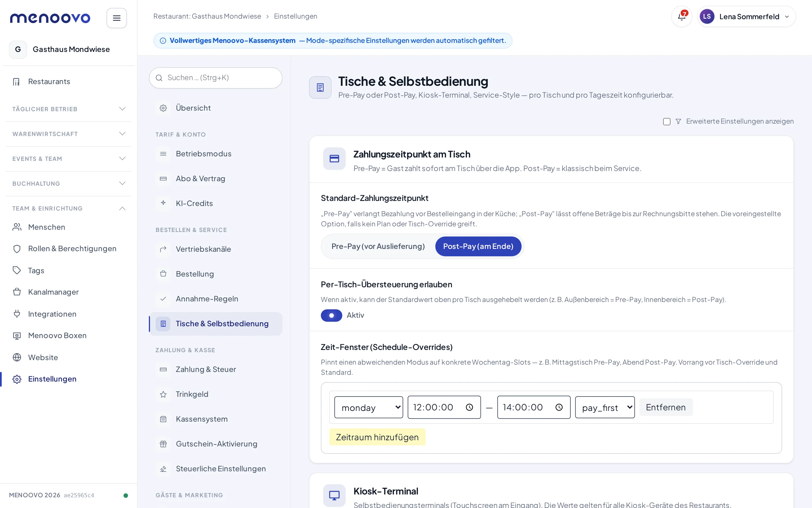Screen dimensions: 812x508
Task: Enable Erweiterte Einstellungen anzeigen checkbox
Action: (x=667, y=121)
